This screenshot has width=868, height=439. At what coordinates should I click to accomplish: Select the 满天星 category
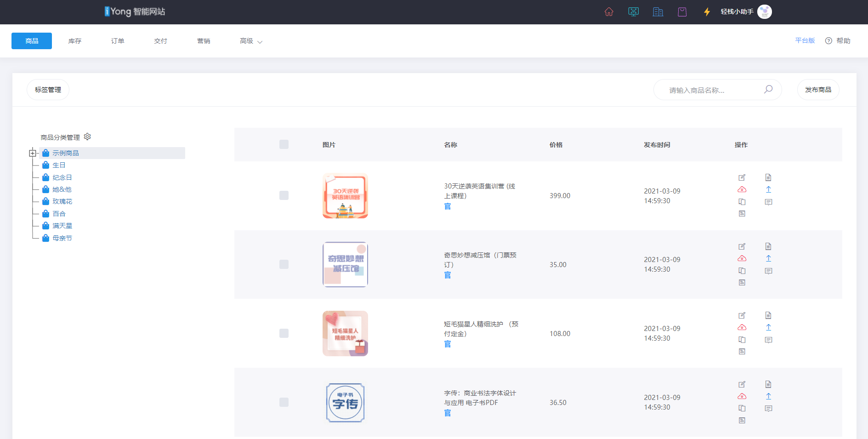click(62, 226)
